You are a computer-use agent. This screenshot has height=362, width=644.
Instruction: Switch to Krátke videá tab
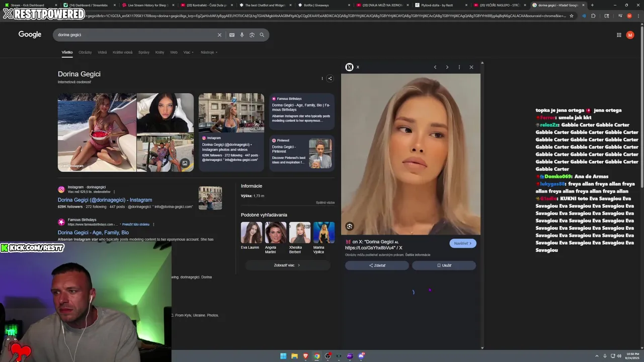coord(122,52)
